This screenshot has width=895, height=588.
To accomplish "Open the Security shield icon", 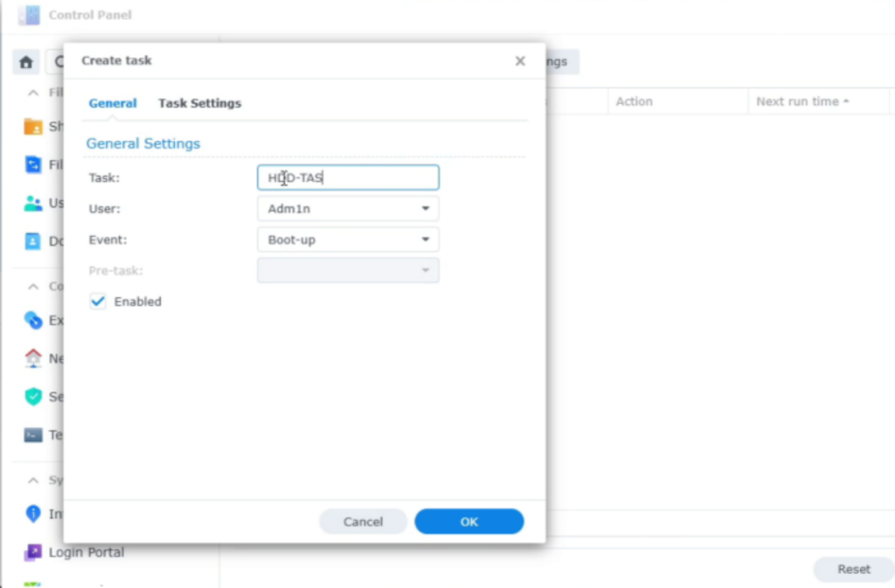I will (x=33, y=397).
